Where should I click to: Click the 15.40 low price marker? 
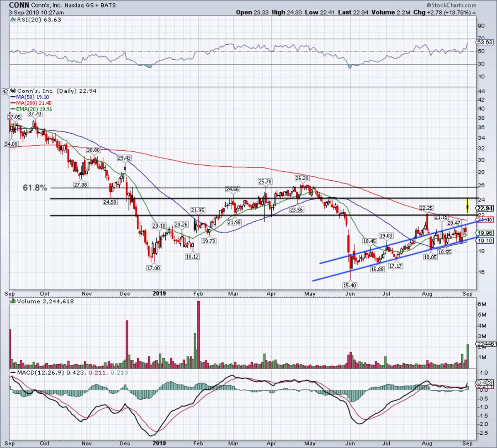pyautogui.click(x=350, y=286)
